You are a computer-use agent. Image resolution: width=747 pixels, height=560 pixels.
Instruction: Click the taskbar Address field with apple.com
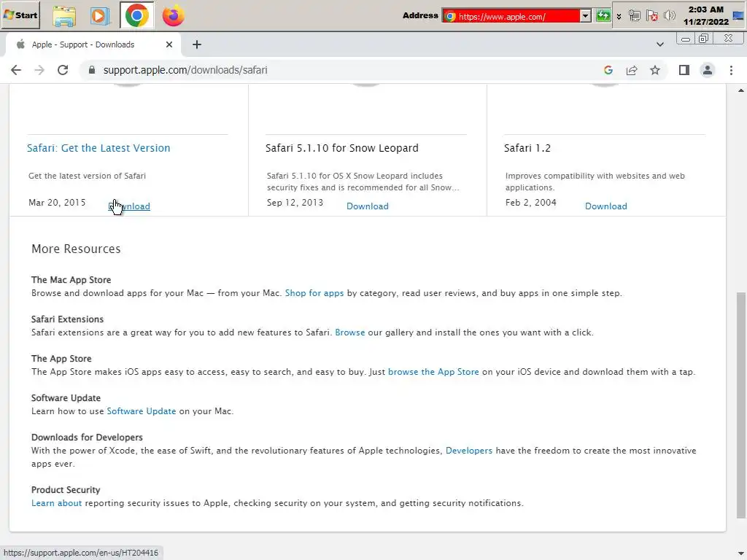point(510,16)
